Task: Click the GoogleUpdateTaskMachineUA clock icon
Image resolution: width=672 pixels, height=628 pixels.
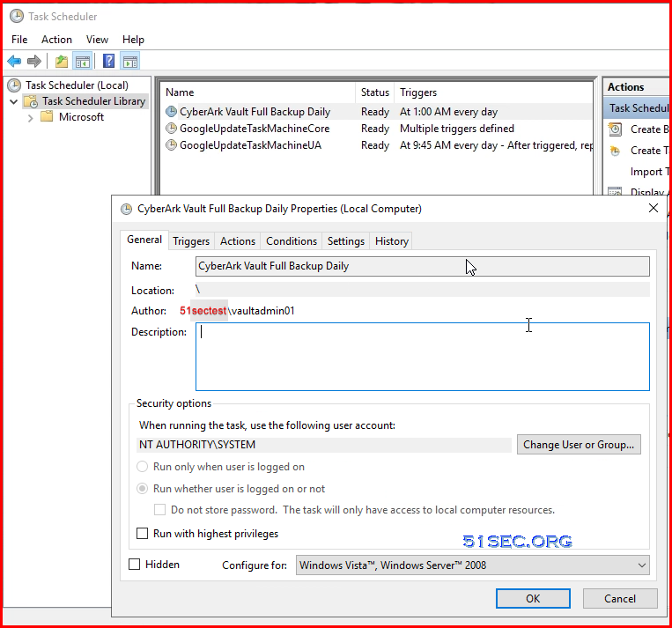Action: pyautogui.click(x=171, y=145)
